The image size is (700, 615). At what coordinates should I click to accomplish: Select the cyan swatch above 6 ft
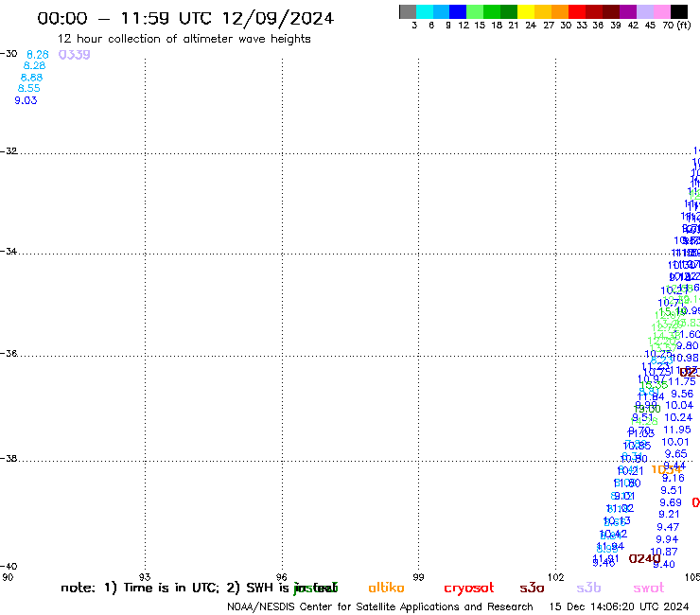[424, 11]
